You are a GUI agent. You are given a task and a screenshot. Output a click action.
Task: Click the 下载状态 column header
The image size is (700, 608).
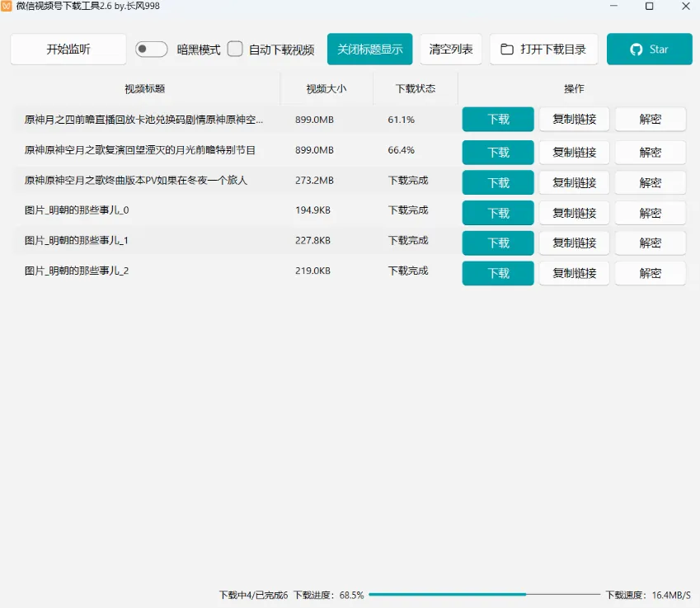click(x=416, y=89)
